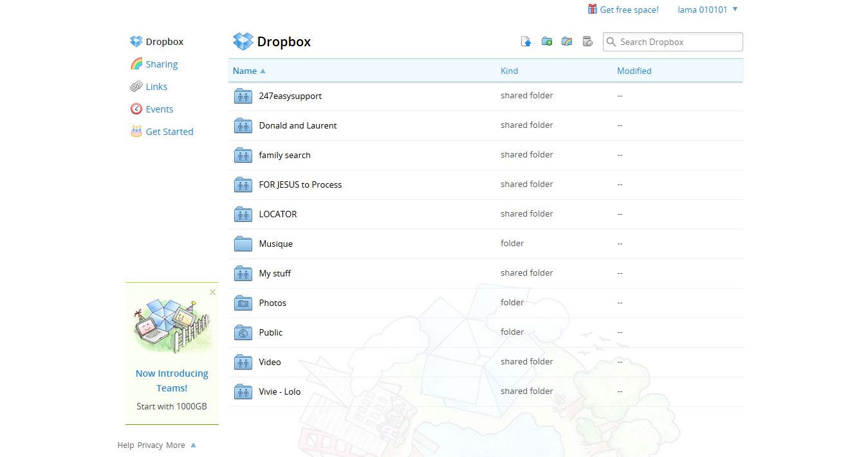Click the LOCATOR shared folder icon
Image resolution: width=868 pixels, height=457 pixels.
point(243,214)
